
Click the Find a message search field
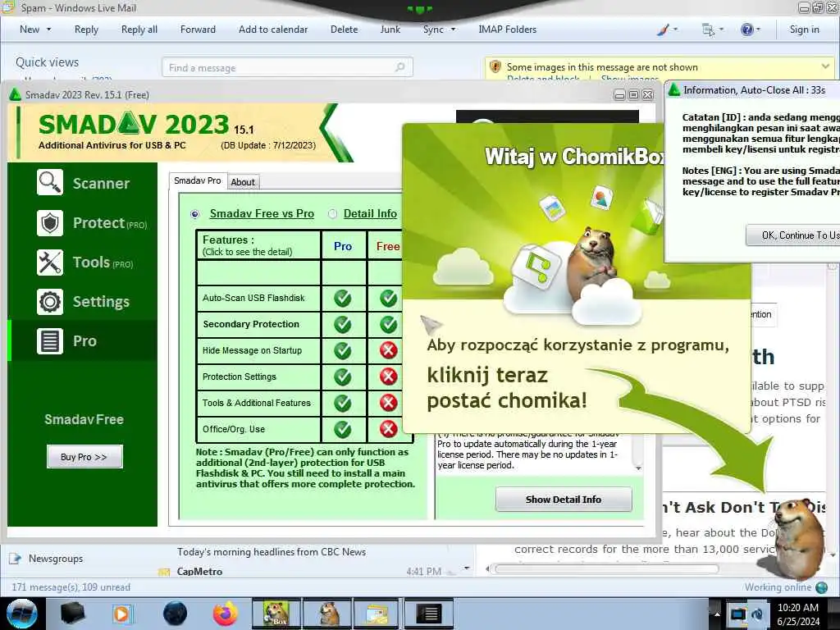tap(287, 67)
